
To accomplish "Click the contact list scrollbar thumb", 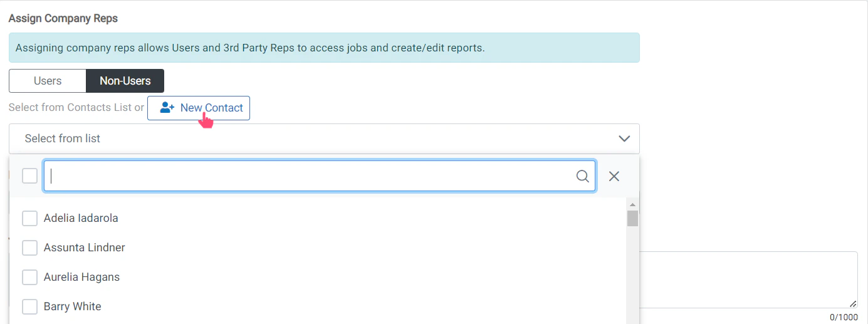I will [632, 218].
